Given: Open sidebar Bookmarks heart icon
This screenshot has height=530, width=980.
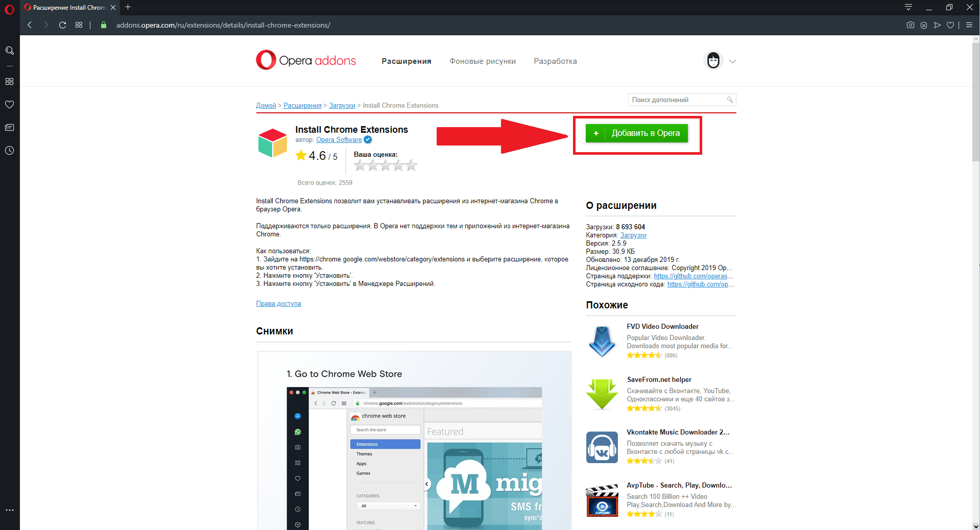Looking at the screenshot, I should click(x=9, y=105).
